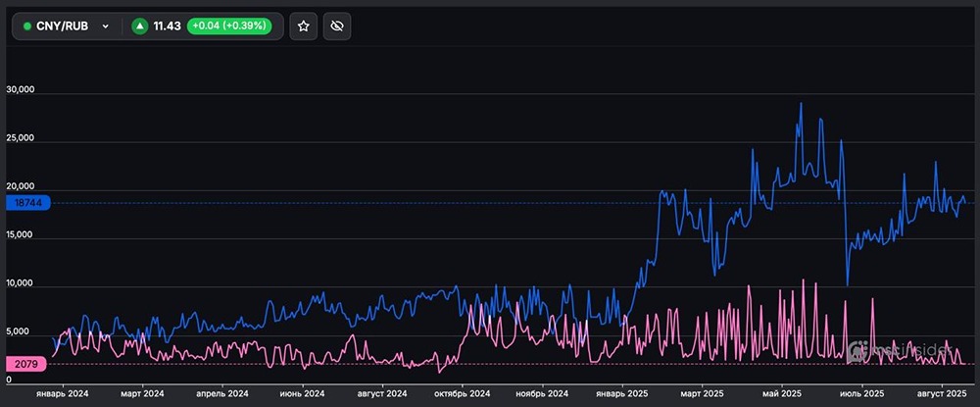The image size is (980, 407).
Task: Click the 11.43 current price value
Action: click(x=169, y=26)
